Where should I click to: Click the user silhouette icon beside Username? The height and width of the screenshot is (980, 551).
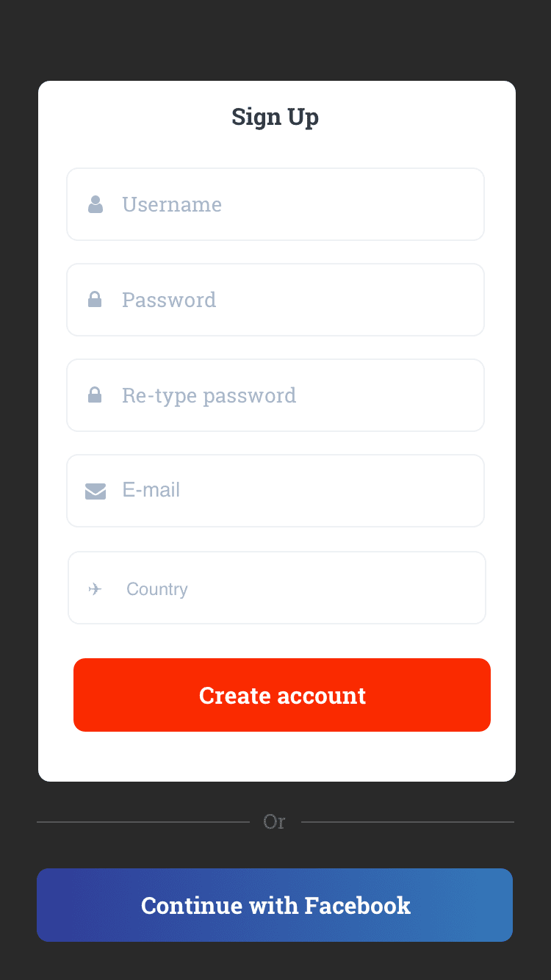pos(96,204)
